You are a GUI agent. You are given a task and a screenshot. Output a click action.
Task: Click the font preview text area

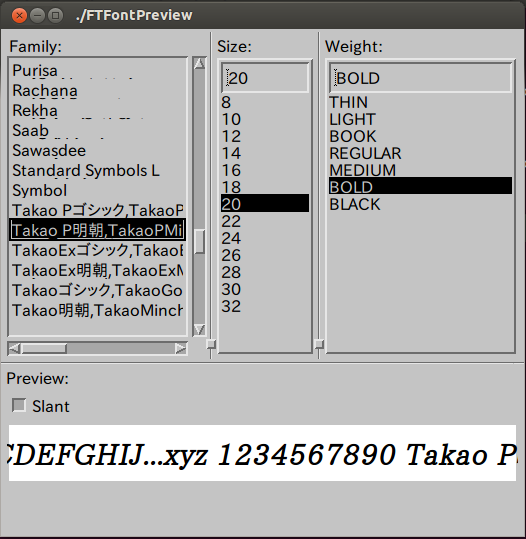(262, 453)
